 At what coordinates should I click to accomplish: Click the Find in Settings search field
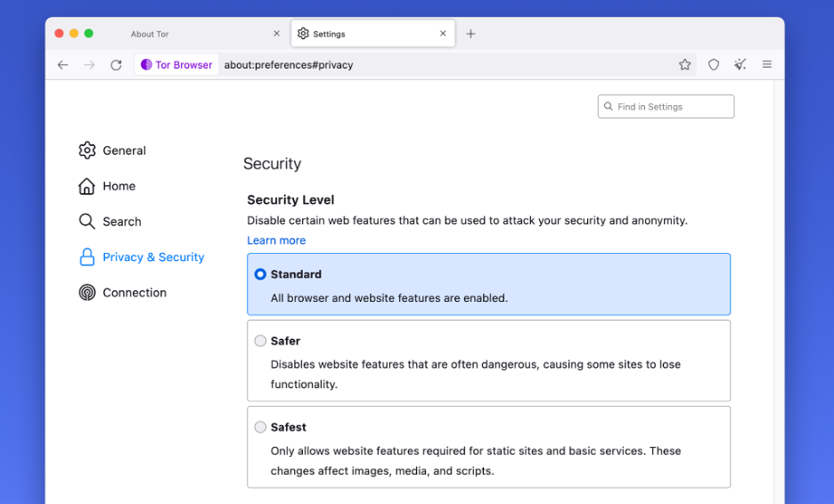point(666,106)
